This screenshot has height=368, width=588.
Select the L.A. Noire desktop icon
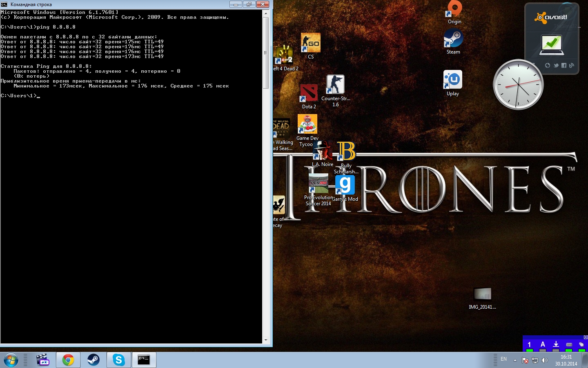pos(323,153)
